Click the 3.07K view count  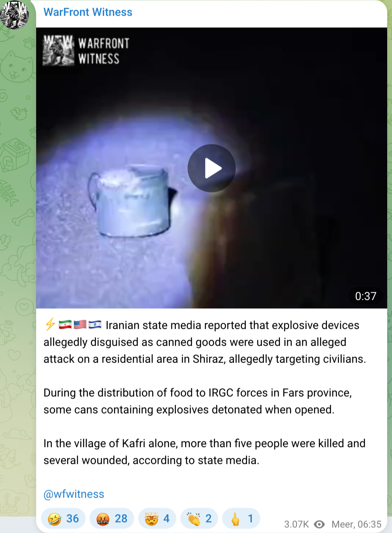tap(296, 524)
